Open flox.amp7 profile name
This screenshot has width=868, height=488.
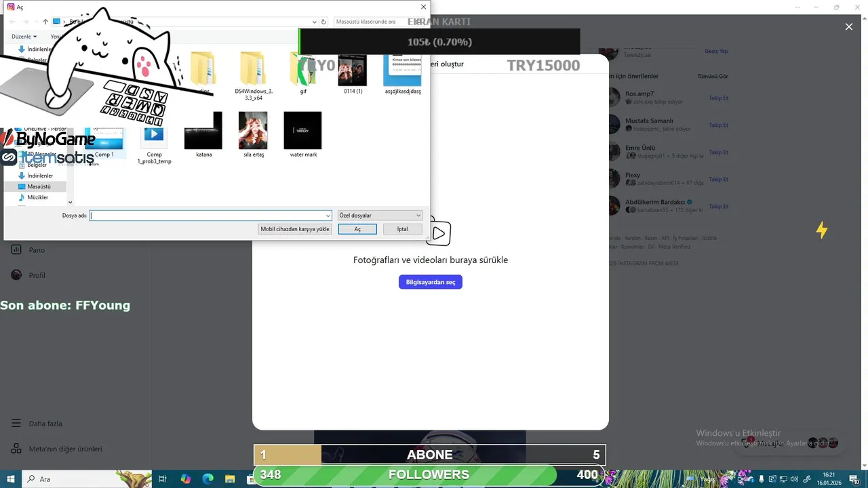639,94
